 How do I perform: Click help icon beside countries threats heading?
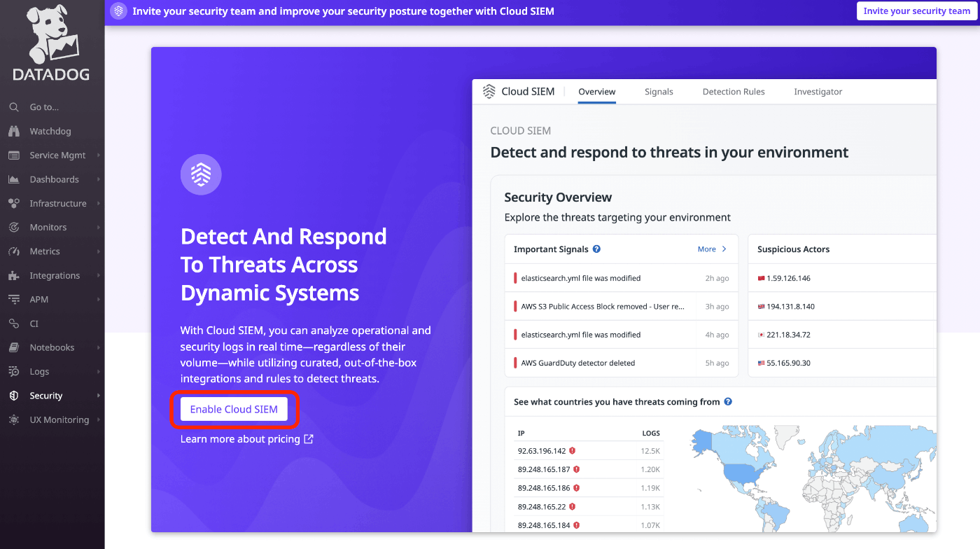[x=728, y=402]
